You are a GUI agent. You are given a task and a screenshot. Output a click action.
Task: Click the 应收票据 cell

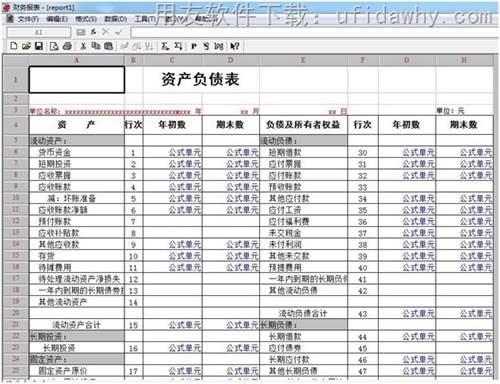click(77, 175)
